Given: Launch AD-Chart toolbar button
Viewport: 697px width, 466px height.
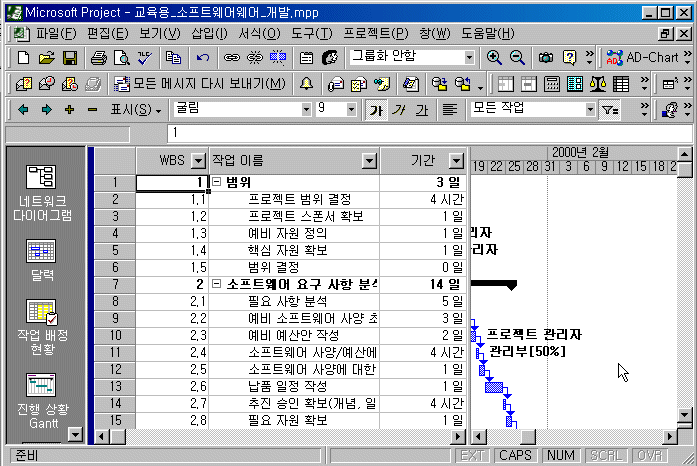Looking at the screenshot, I should 642,58.
